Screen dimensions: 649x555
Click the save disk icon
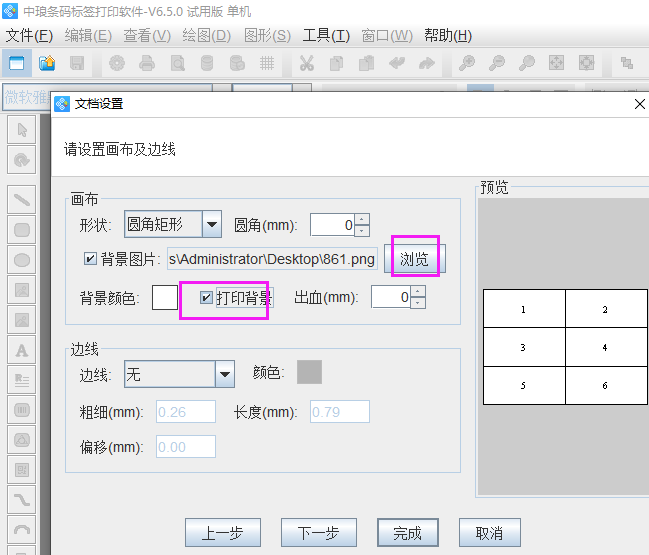click(x=77, y=63)
